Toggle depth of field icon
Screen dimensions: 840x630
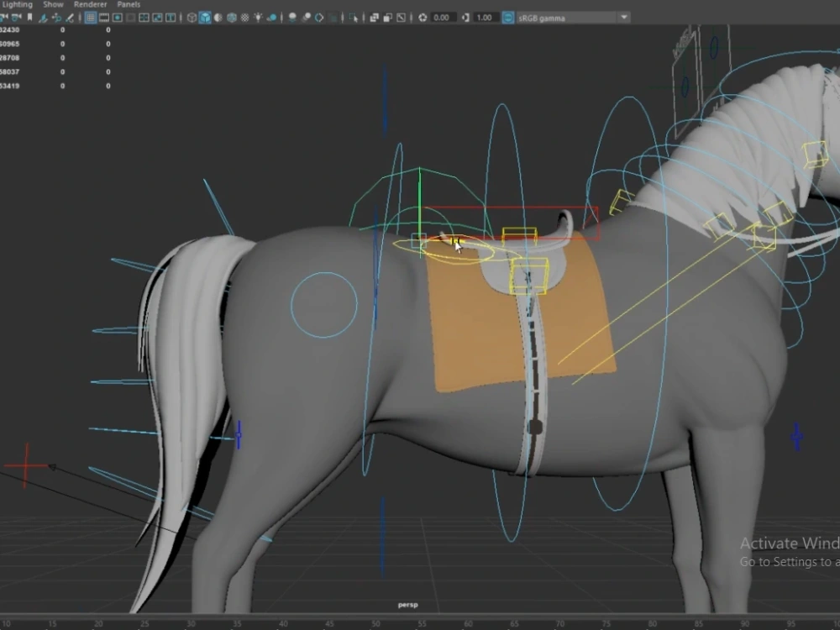click(333, 18)
